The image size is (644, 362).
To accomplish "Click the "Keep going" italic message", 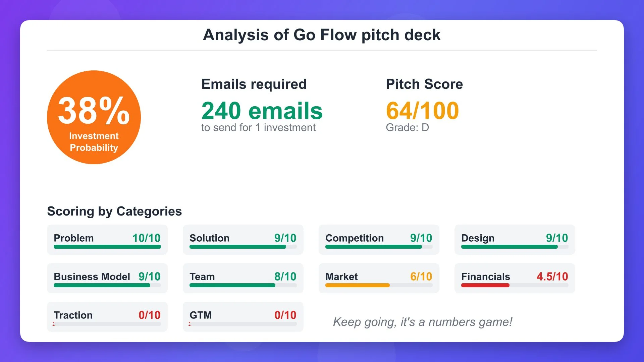I will (x=422, y=322).
